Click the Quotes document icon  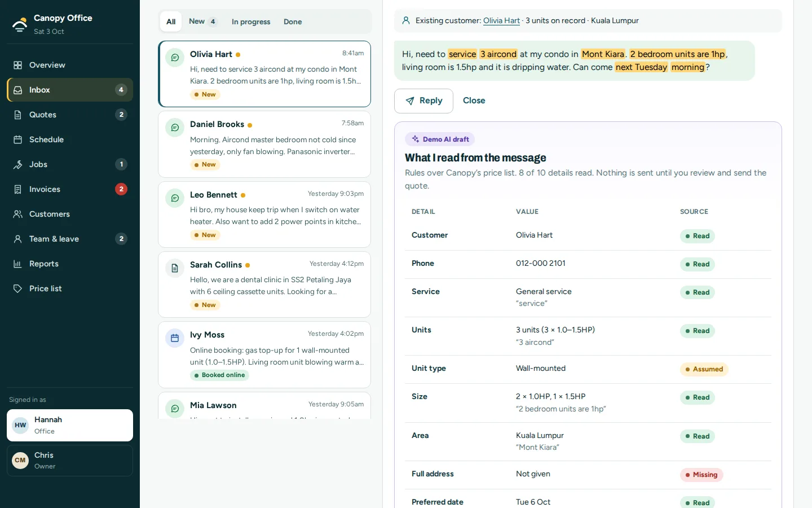point(18,115)
